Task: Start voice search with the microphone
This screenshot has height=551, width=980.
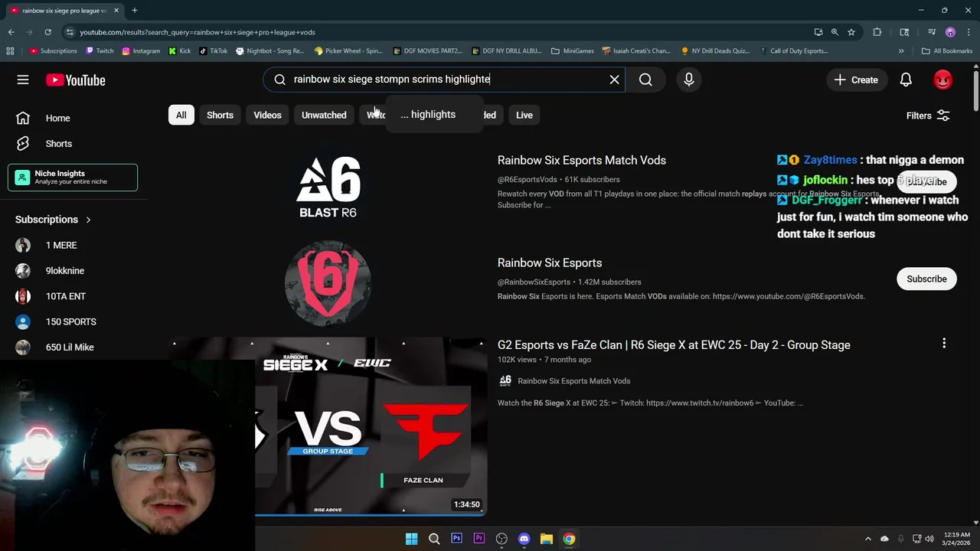Action: 688,80
